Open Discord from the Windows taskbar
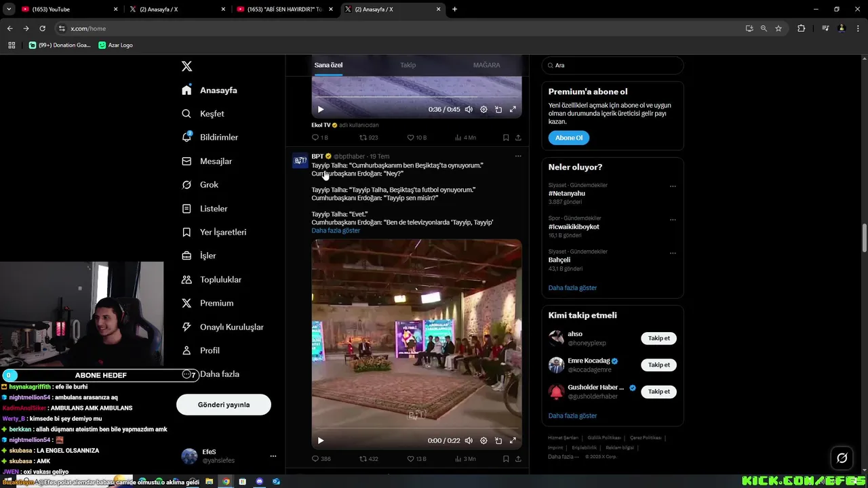The height and width of the screenshot is (488, 868). (x=259, y=481)
